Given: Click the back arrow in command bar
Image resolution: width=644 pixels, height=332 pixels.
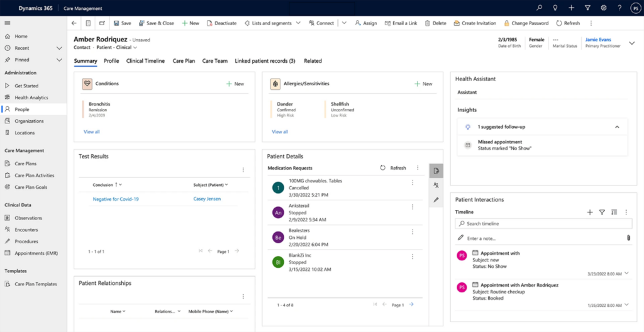Looking at the screenshot, I should point(74,23).
